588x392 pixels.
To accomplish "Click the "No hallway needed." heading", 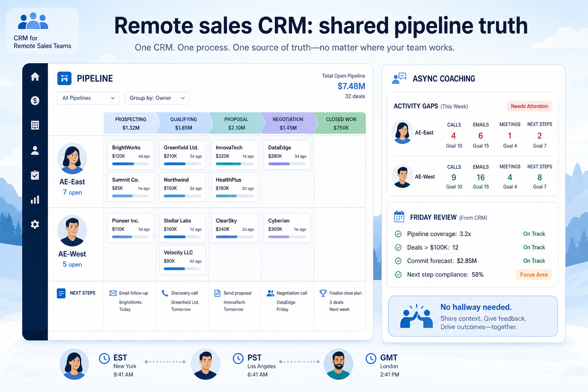I will click(x=476, y=307).
